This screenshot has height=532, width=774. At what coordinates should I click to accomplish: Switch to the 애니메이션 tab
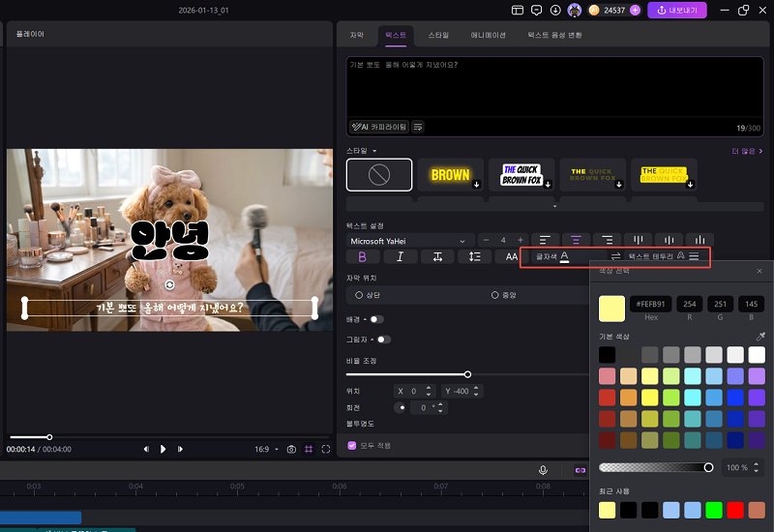point(488,35)
